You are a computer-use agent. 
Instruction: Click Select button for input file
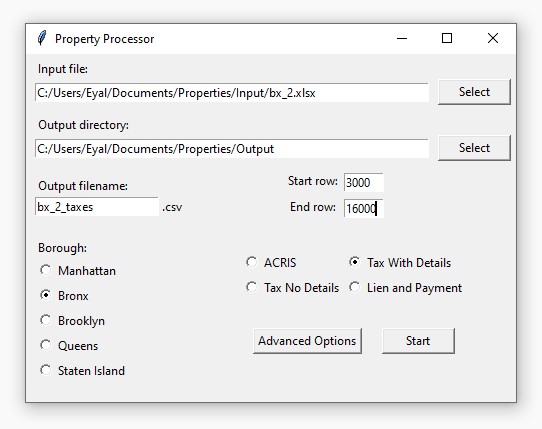coord(474,92)
